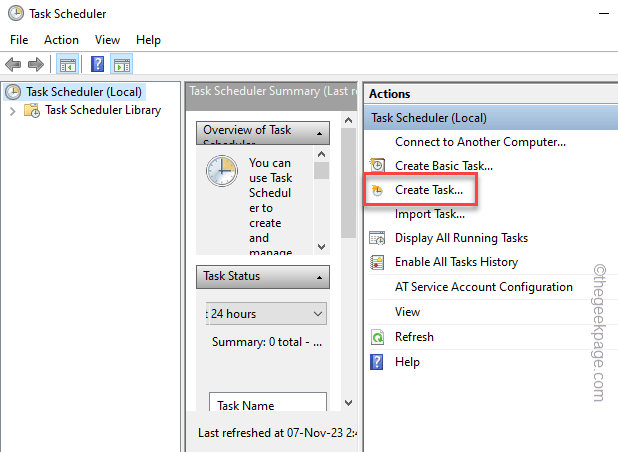
Task: Click the Task Scheduler (Local) clock icon in tree
Action: [13, 92]
